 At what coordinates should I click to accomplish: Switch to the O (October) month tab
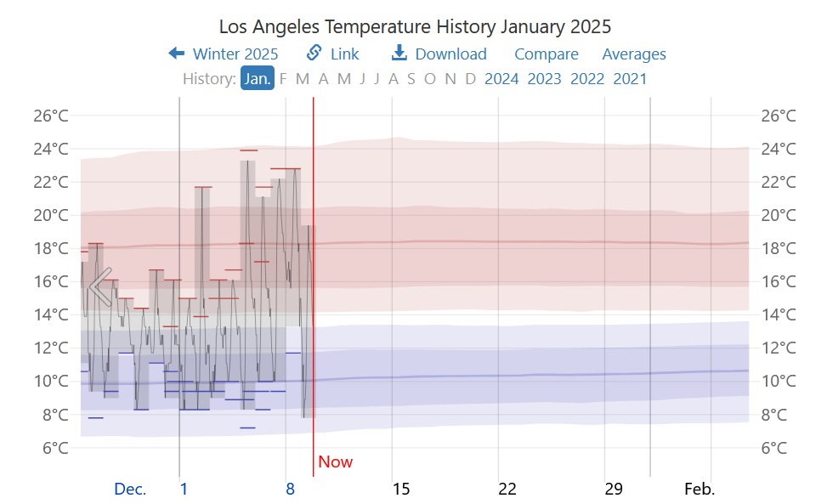tap(430, 79)
